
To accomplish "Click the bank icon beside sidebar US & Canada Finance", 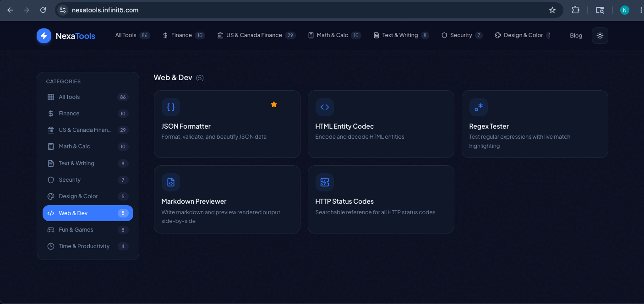I will point(51,130).
